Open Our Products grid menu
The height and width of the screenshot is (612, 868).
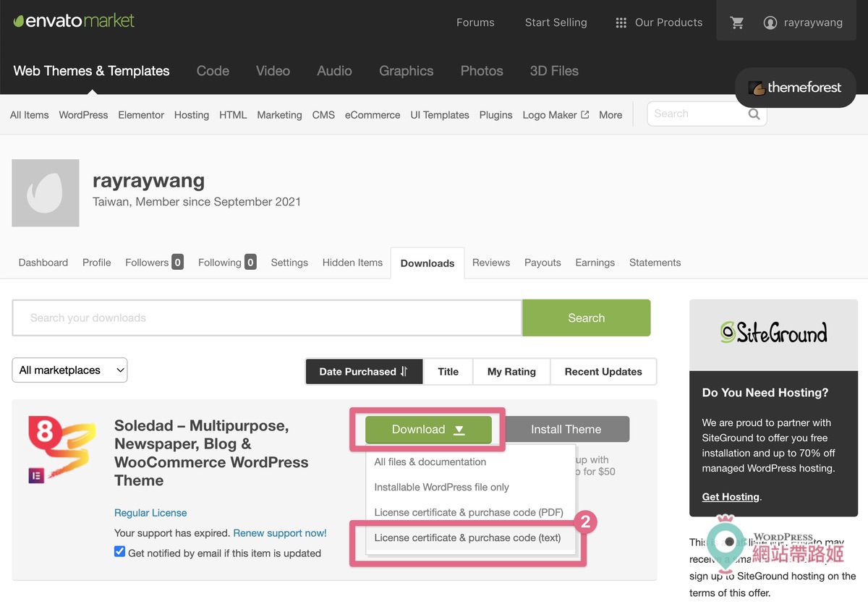tap(658, 22)
